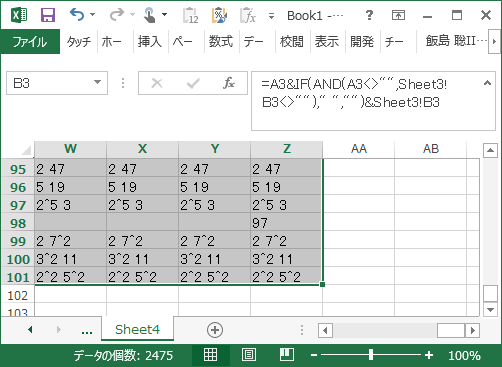Screen dimensions: 502x367
Task: Select column X header
Action: tap(142, 149)
